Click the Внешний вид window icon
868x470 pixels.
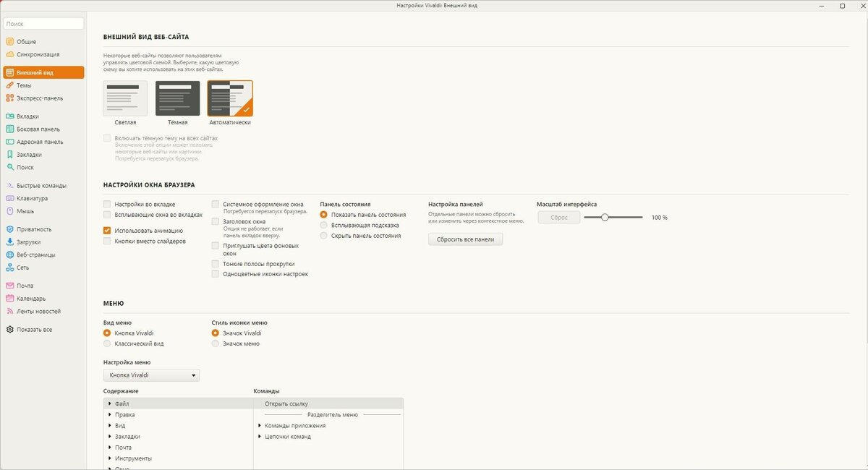click(9, 73)
